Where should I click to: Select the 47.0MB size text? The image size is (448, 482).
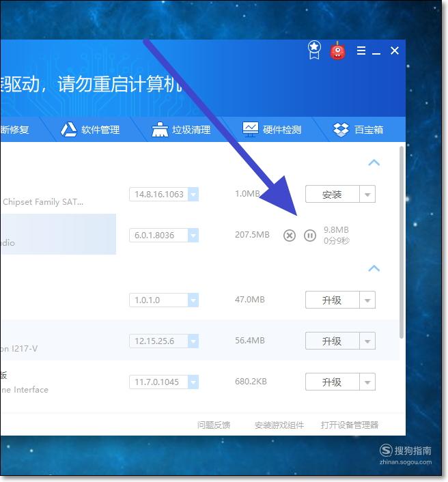250,300
